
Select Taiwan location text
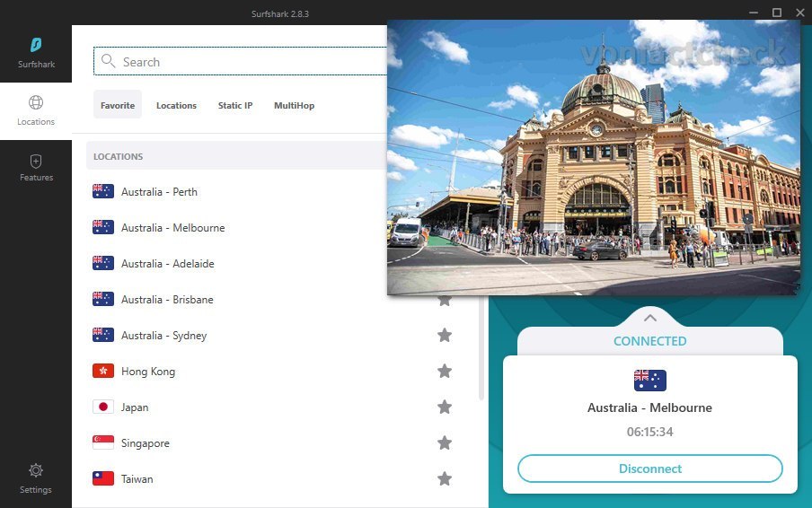tap(137, 479)
